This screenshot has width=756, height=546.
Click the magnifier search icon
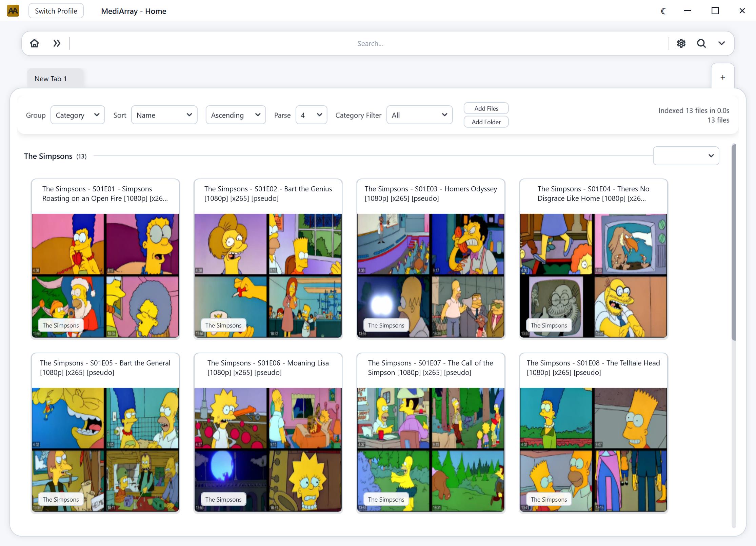point(701,43)
